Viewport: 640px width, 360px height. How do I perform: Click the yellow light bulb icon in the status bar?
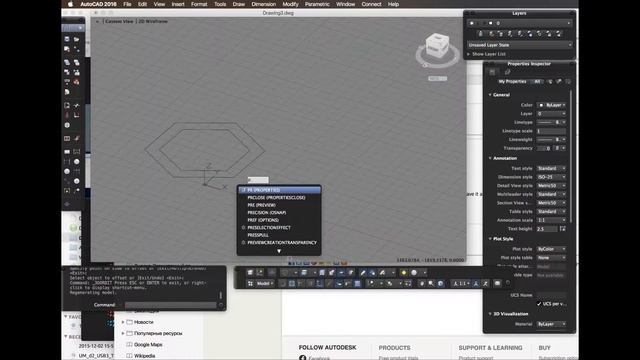[404, 273]
